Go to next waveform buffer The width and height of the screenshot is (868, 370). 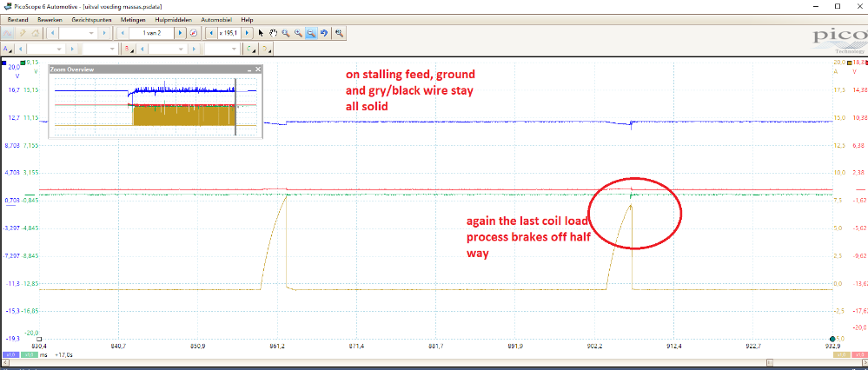coord(180,33)
